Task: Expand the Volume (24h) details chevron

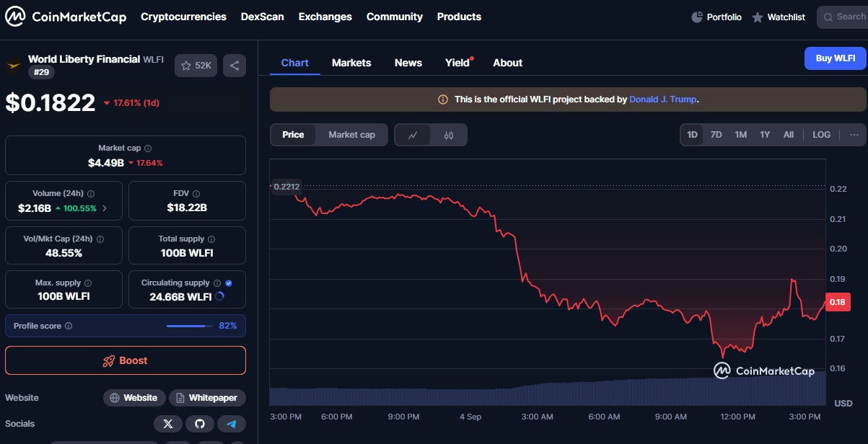Action: point(105,208)
